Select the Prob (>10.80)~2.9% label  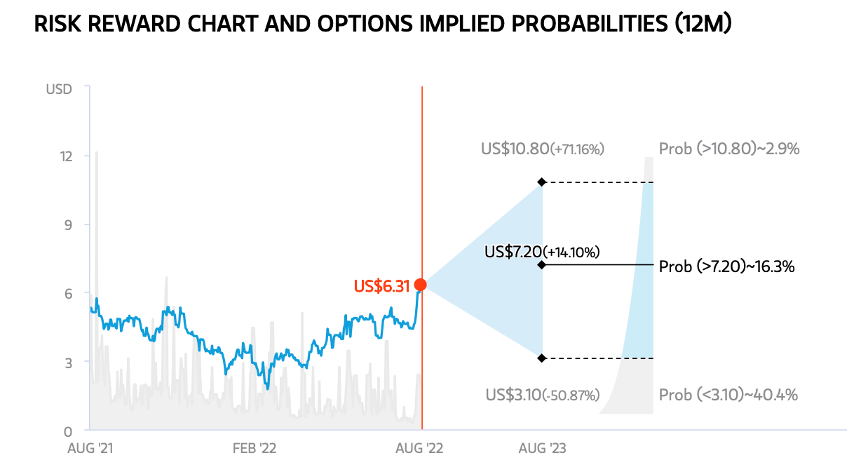(x=729, y=149)
